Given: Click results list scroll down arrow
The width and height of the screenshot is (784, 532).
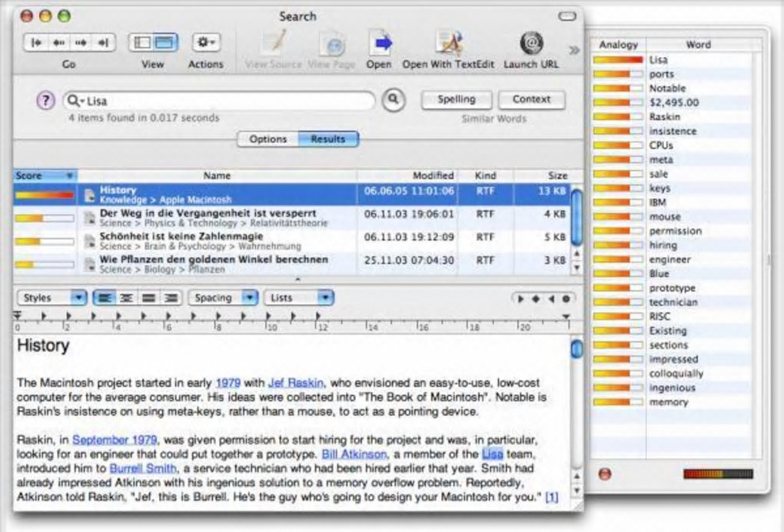Looking at the screenshot, I should [576, 268].
